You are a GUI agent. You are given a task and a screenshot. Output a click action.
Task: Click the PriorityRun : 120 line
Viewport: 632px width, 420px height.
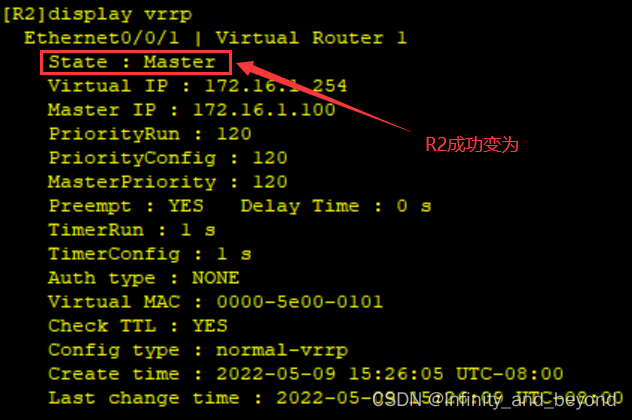coord(150,134)
